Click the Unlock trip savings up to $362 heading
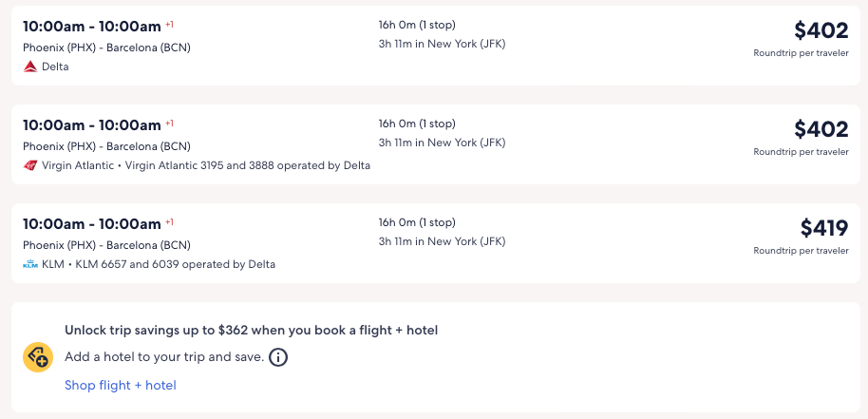The height and width of the screenshot is (419, 868). pos(252,331)
